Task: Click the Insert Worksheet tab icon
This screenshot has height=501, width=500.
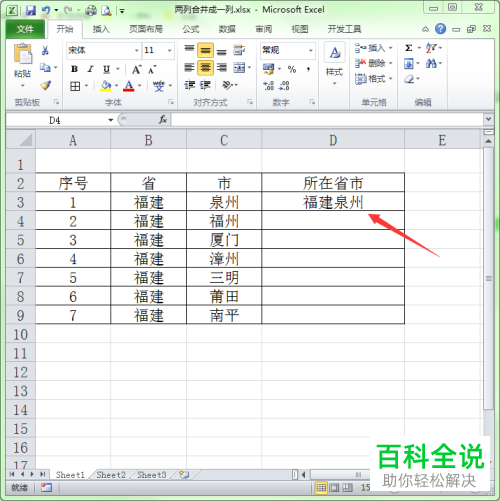Action: click(x=184, y=474)
